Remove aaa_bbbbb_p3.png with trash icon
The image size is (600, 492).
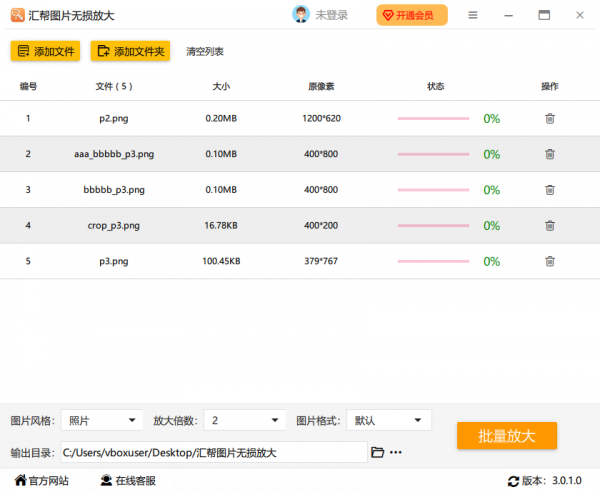pyautogui.click(x=549, y=154)
